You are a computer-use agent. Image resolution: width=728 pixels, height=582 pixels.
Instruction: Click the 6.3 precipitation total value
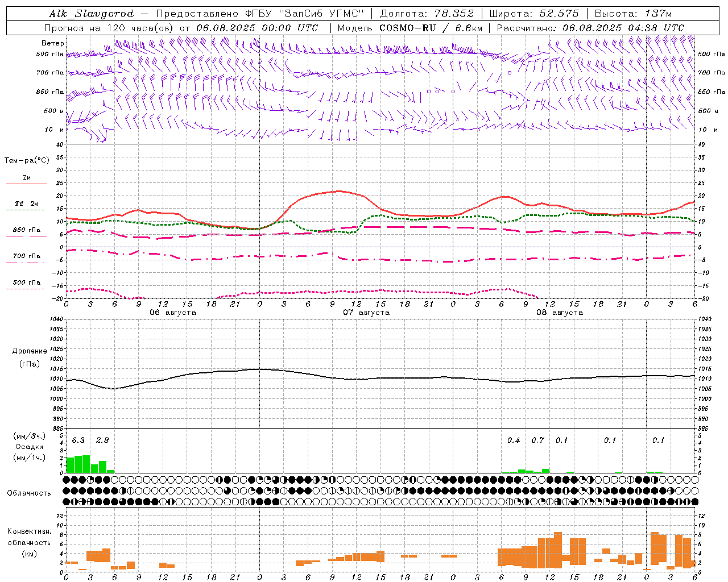(x=78, y=440)
